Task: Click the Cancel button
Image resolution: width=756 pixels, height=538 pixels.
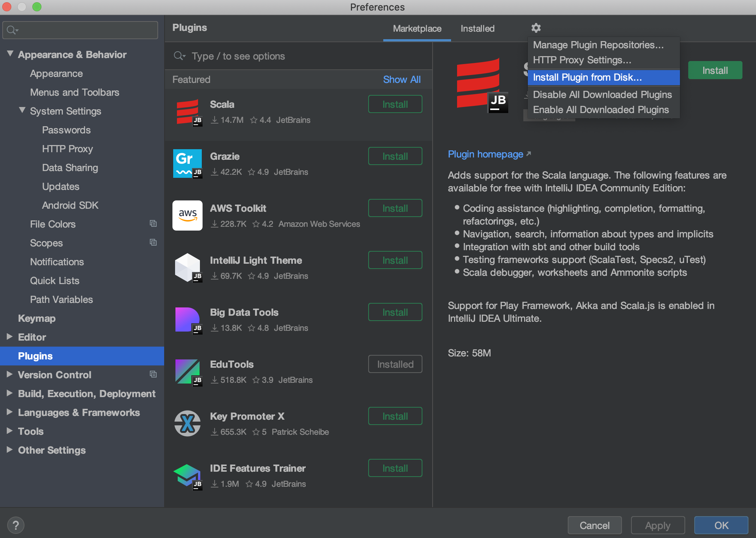Action: pos(594,525)
